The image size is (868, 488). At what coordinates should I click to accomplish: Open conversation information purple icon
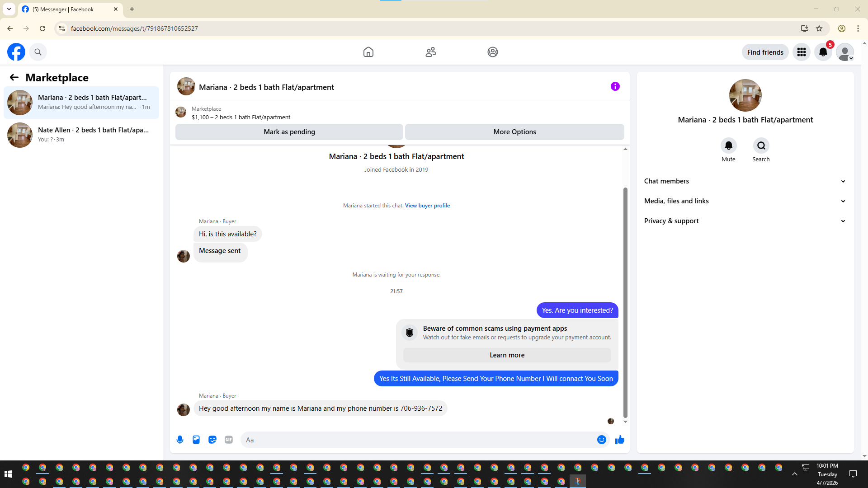pos(615,86)
